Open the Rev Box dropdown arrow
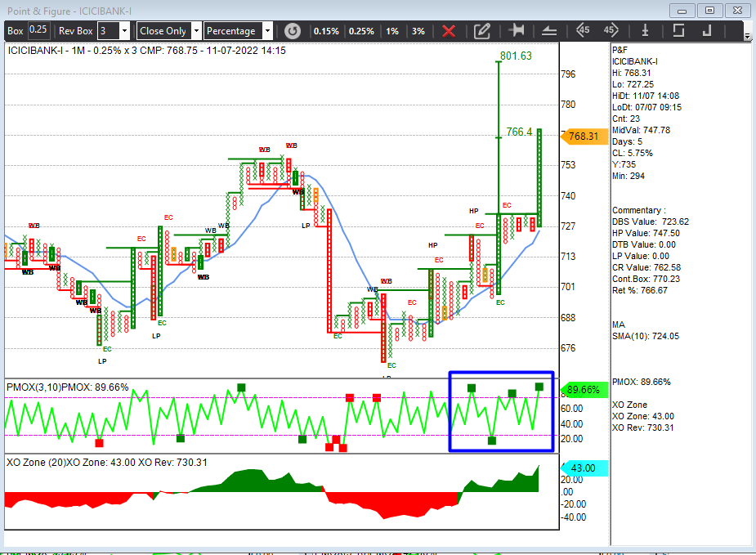Viewport: 756px width, 555px height. click(x=124, y=31)
